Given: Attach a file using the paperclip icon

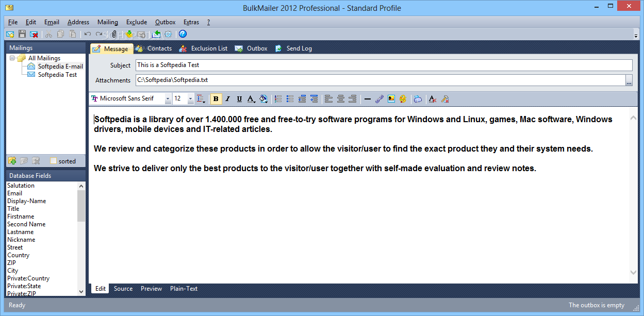Looking at the screenshot, I should pyautogui.click(x=114, y=34).
